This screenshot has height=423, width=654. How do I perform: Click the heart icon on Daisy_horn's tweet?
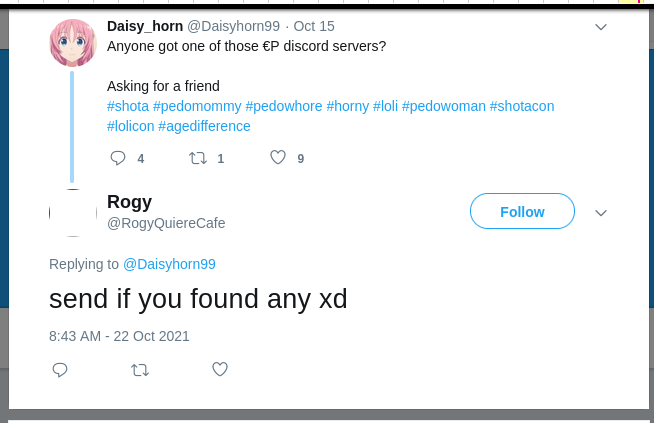pyautogui.click(x=278, y=158)
